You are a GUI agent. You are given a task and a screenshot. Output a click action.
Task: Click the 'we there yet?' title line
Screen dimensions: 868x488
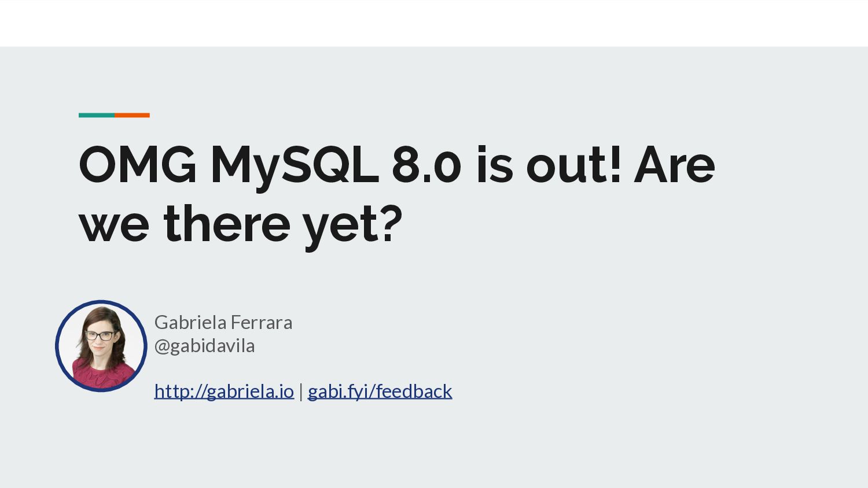tap(241, 224)
